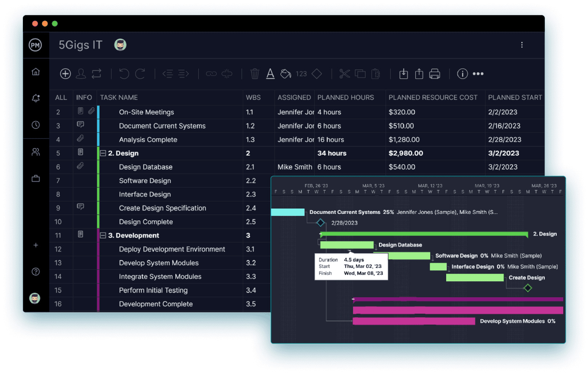588x373 pixels.
Task: Go to home in the sidebar
Action: 36,72
